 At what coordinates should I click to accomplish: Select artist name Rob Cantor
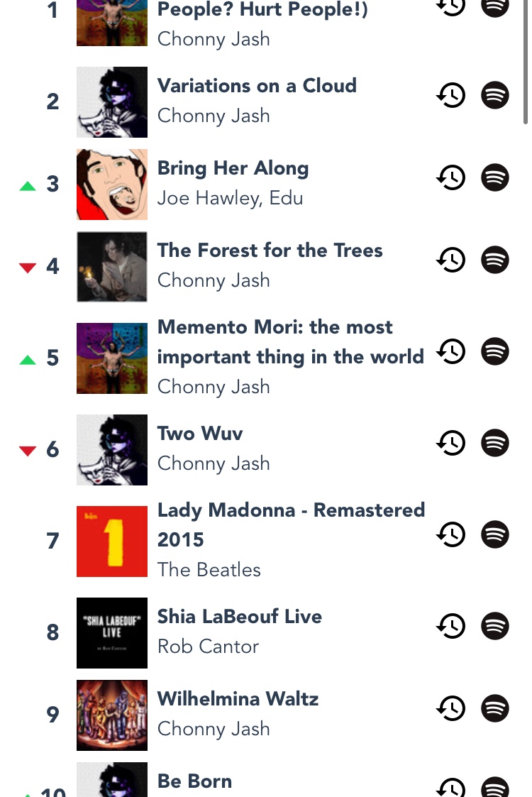coord(208,647)
